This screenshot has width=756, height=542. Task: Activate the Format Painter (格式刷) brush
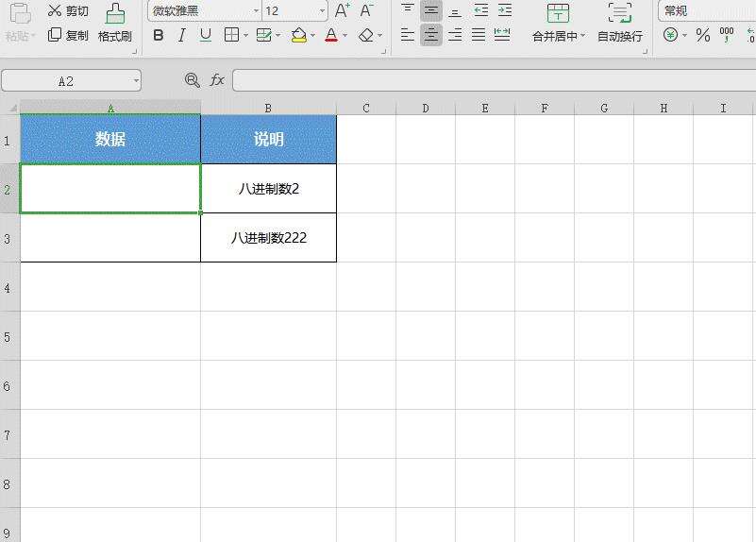pyautogui.click(x=115, y=22)
